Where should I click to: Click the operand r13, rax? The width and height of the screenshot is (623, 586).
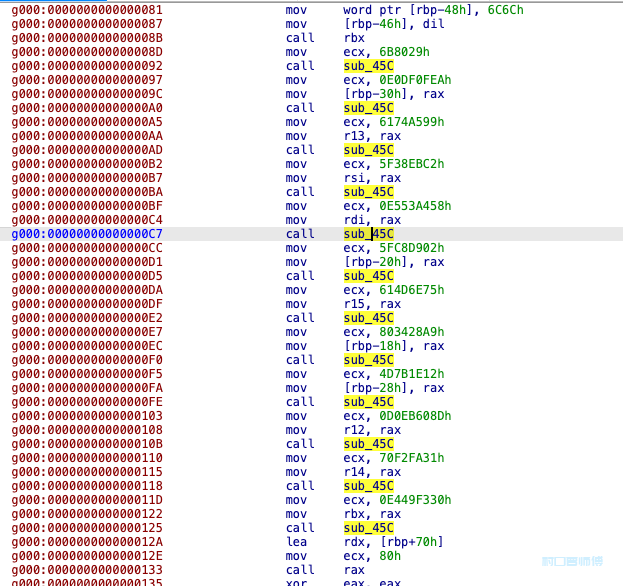pos(372,136)
